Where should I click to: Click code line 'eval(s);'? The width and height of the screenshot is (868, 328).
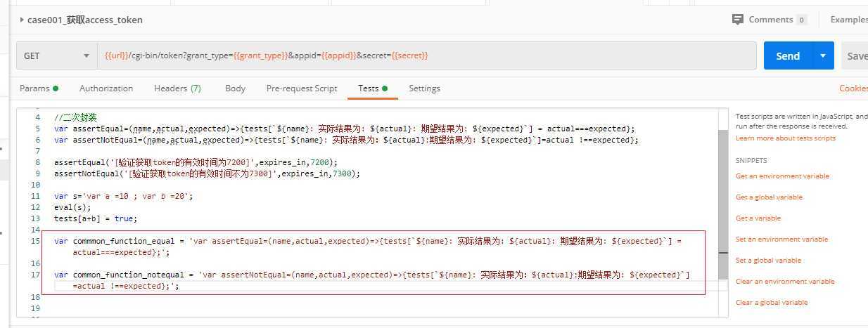(x=72, y=207)
